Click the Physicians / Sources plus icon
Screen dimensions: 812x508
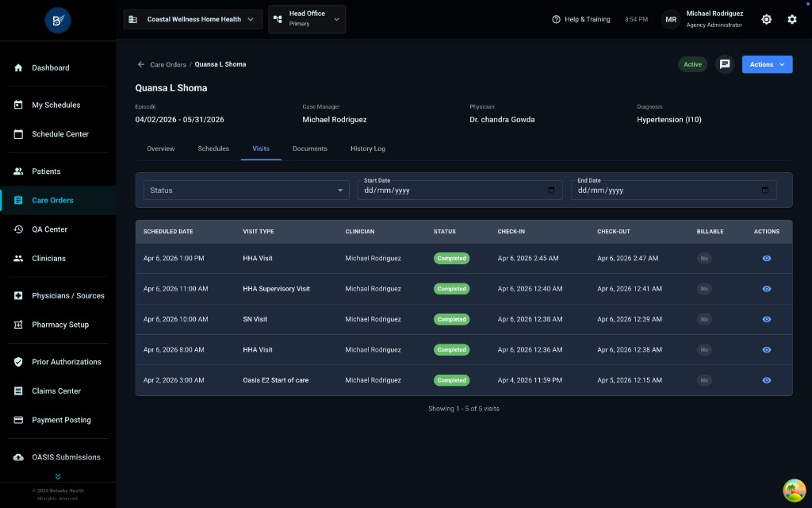click(x=18, y=295)
